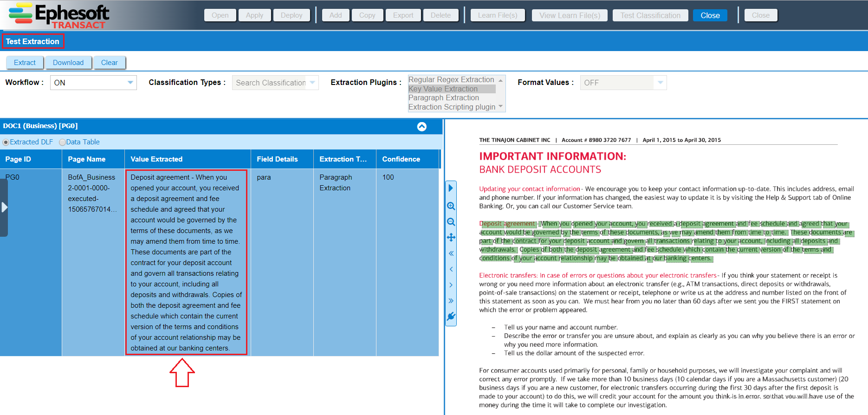Click the DOC1 (Business) [PG0] title
Screen dimensions: 868x415
coord(40,126)
